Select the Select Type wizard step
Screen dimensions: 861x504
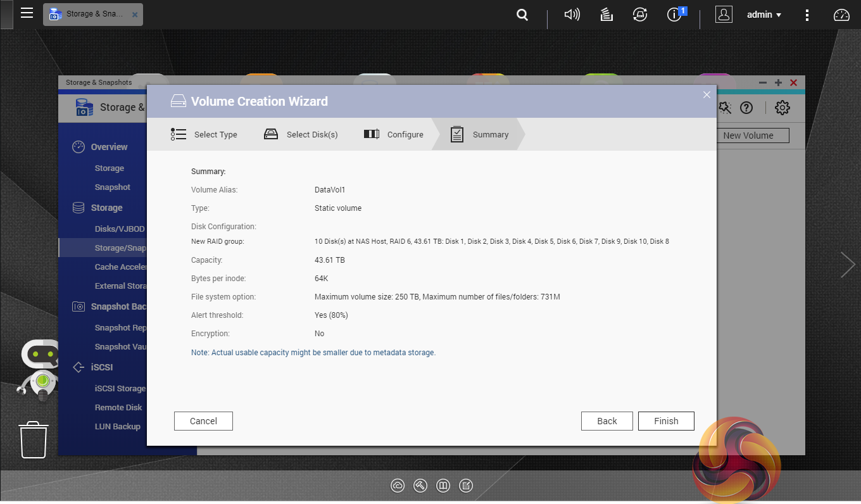pyautogui.click(x=204, y=134)
